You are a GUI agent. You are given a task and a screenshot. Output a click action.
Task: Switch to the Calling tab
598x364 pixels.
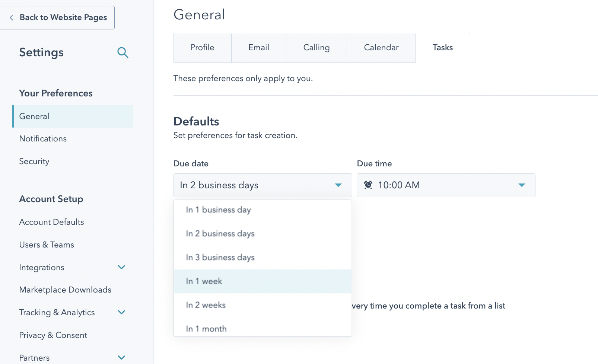pyautogui.click(x=316, y=47)
